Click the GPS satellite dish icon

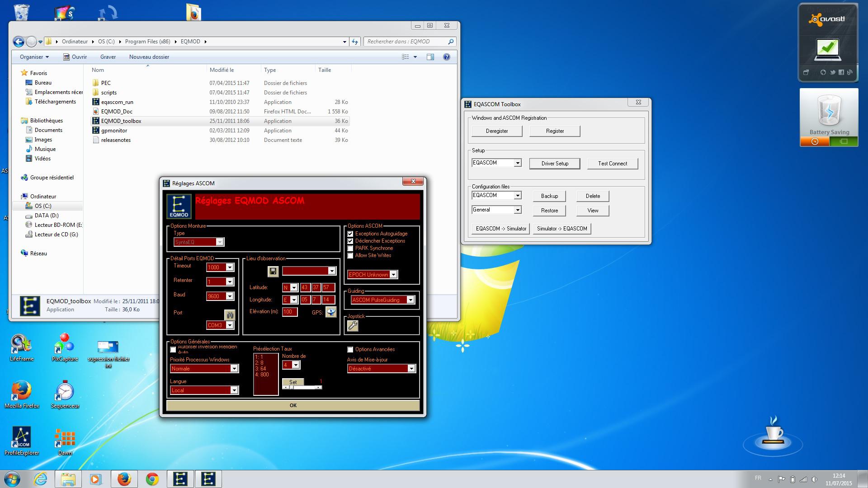pyautogui.click(x=331, y=312)
